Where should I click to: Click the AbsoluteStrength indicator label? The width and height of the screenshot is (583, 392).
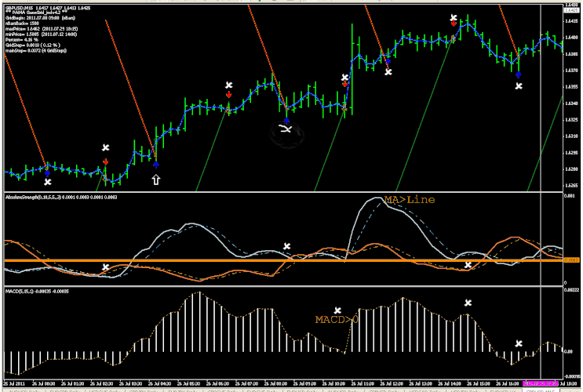tap(61, 198)
